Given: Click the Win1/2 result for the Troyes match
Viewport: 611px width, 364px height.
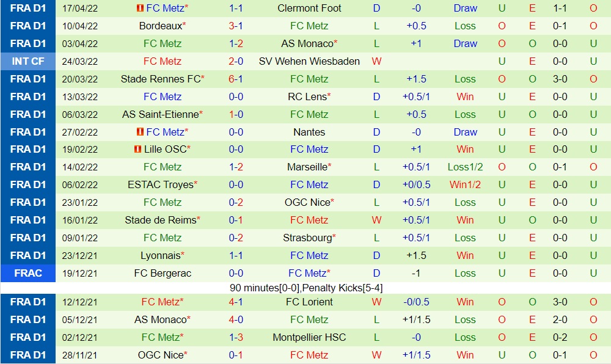Looking at the screenshot, I should pyautogui.click(x=465, y=185).
